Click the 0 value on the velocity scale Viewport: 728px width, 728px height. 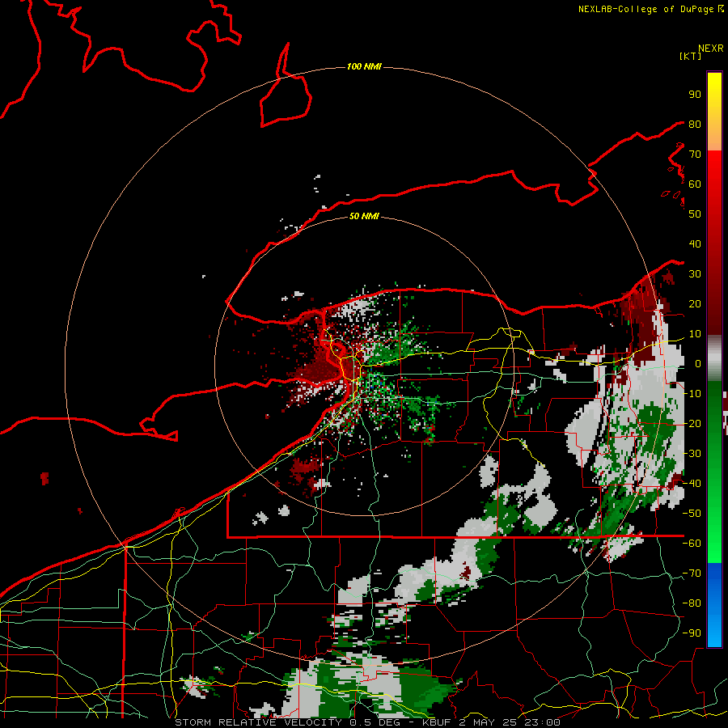point(697,363)
